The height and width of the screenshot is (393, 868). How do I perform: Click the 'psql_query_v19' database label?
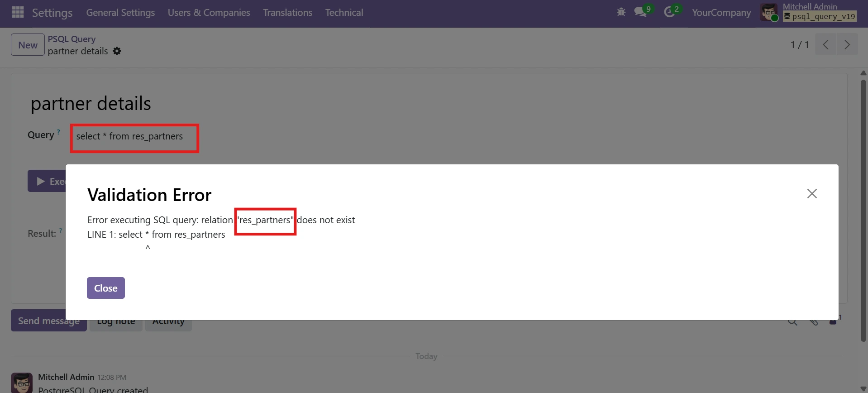coord(820,16)
